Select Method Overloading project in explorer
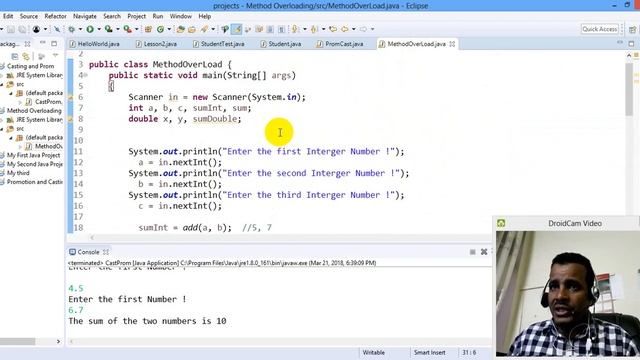Image resolution: width=640 pixels, height=360 pixels. pos(34,111)
